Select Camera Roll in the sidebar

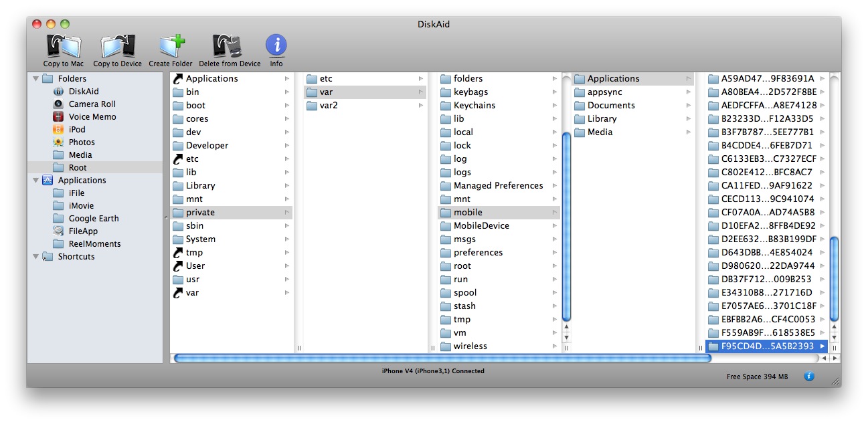tap(92, 104)
